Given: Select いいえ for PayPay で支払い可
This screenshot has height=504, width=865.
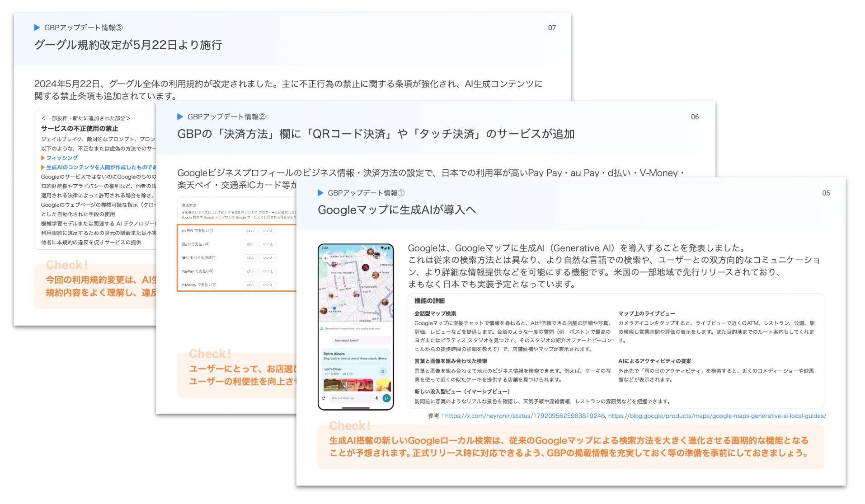Looking at the screenshot, I should click(x=268, y=271).
